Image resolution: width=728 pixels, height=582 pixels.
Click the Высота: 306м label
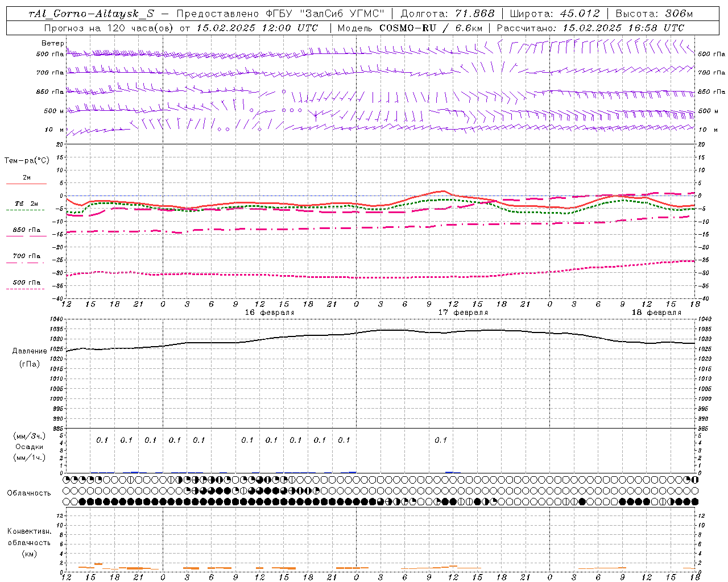coord(655,14)
